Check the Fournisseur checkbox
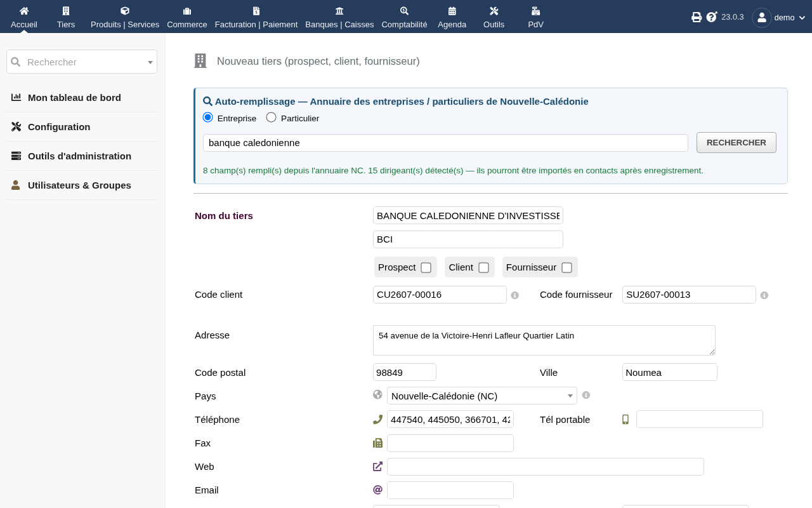Image resolution: width=812 pixels, height=508 pixels. click(567, 267)
